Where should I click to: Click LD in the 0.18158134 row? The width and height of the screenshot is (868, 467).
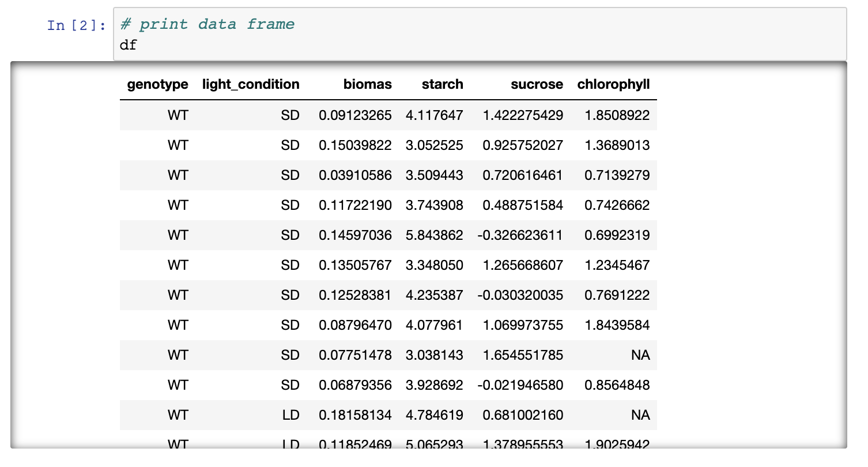[291, 415]
